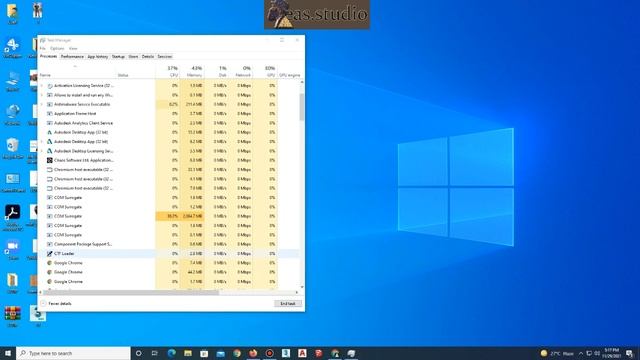Expand the Activation Licensing Service process group
Screen dimensions: 640x360
pos(42,86)
